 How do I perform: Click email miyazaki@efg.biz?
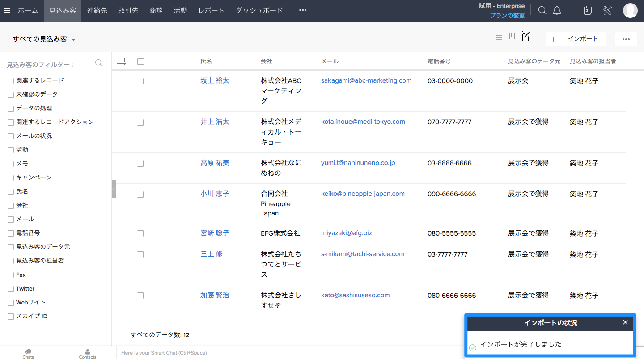point(347,233)
